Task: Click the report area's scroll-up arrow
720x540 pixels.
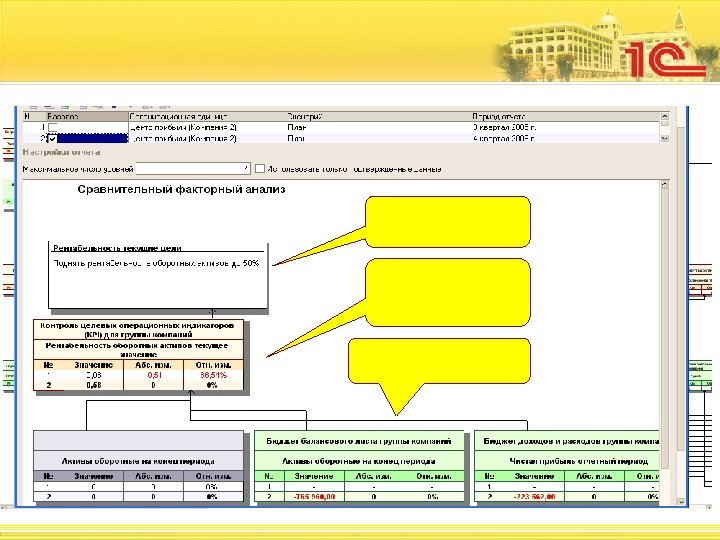Action: tap(664, 184)
